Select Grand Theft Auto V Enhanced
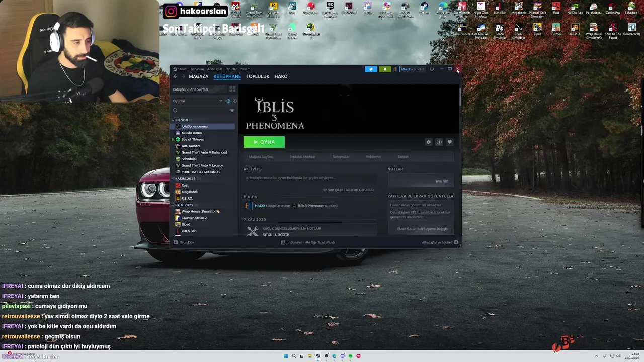 (x=203, y=152)
